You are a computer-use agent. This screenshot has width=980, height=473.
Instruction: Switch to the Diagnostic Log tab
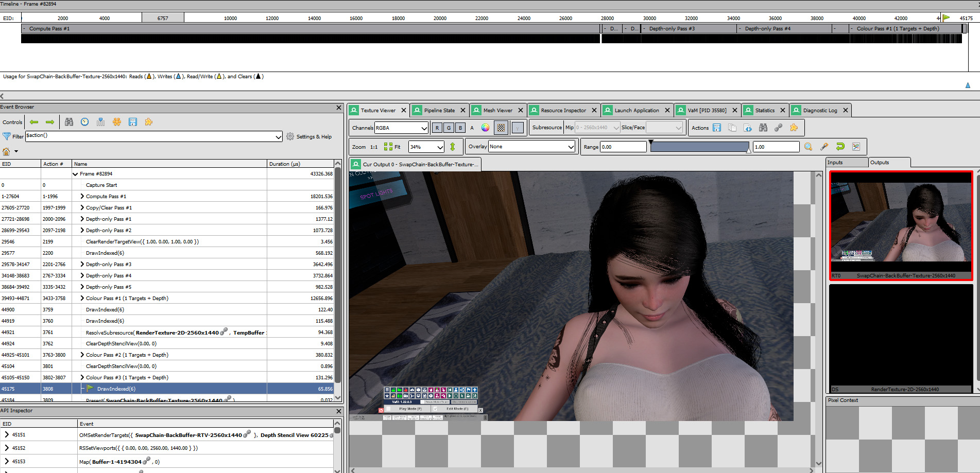[x=820, y=110]
